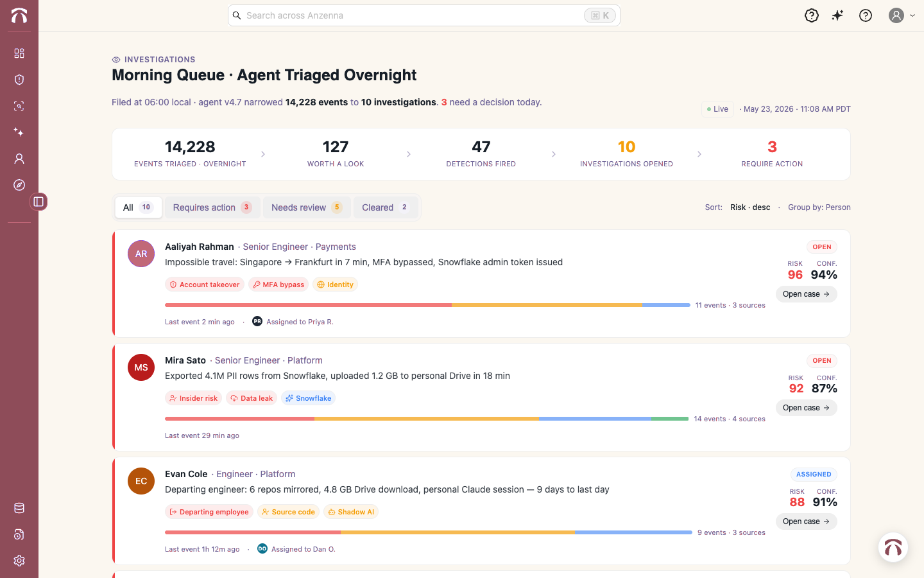Click the OPEN status badge on Aaliyah Rahman
The width and height of the screenshot is (924, 578).
click(x=822, y=247)
